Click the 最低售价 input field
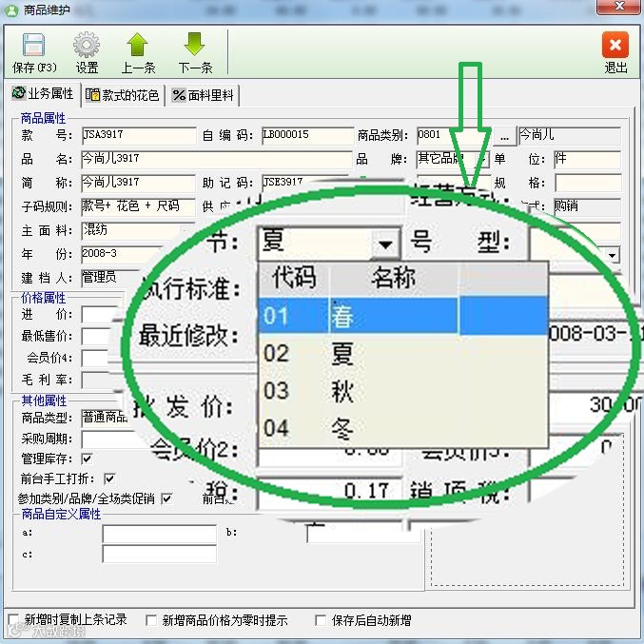Screen dimensions: 644x644 click(96, 337)
